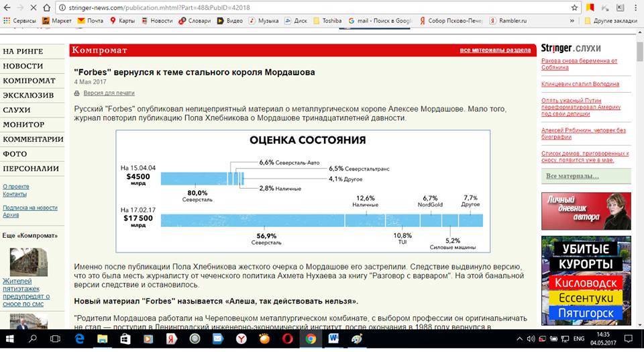Screen dimensions: 644x352
Task: Open the Новости bookmark in the bookmarks bar
Action: click(157, 21)
